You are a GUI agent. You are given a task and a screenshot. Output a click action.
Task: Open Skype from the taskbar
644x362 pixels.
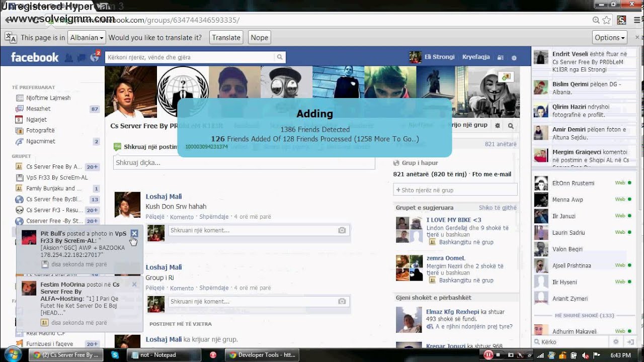point(115,355)
